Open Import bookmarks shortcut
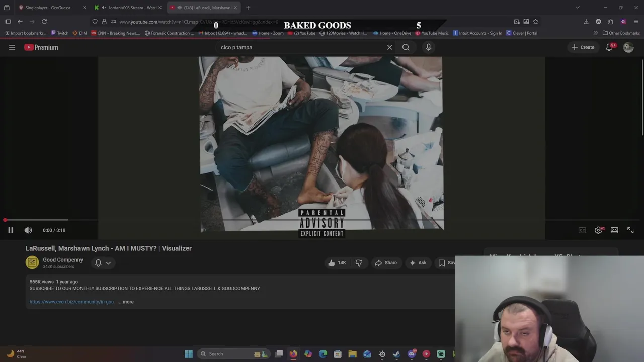This screenshot has width=644, height=362. [25, 33]
